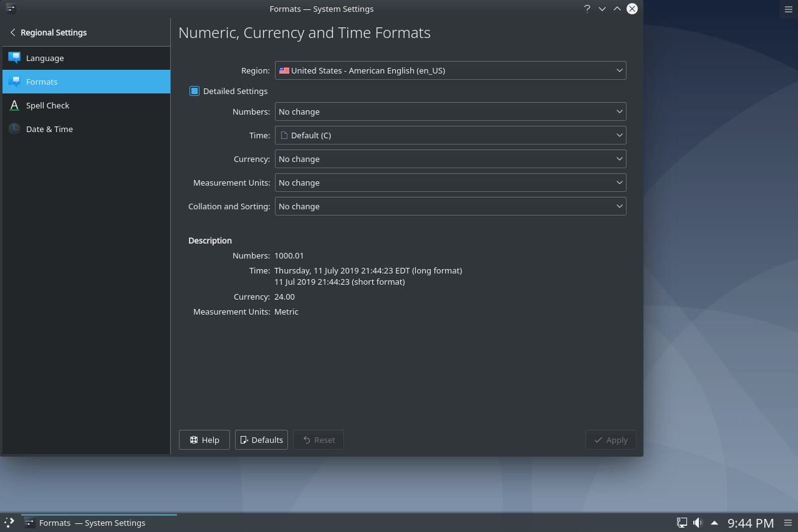Open context help with the question mark icon
Viewport: 798px width, 532px height.
587,9
